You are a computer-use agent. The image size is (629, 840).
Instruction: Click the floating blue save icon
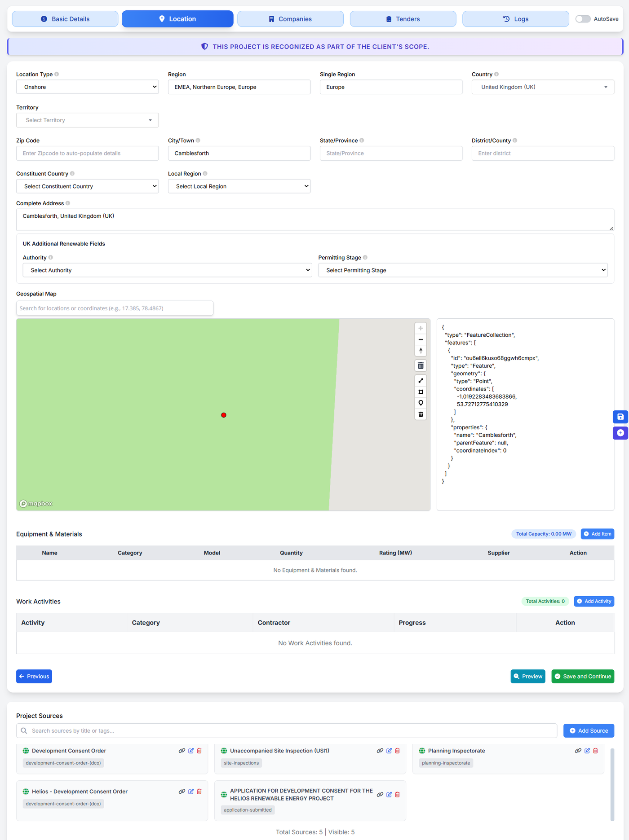[620, 417]
